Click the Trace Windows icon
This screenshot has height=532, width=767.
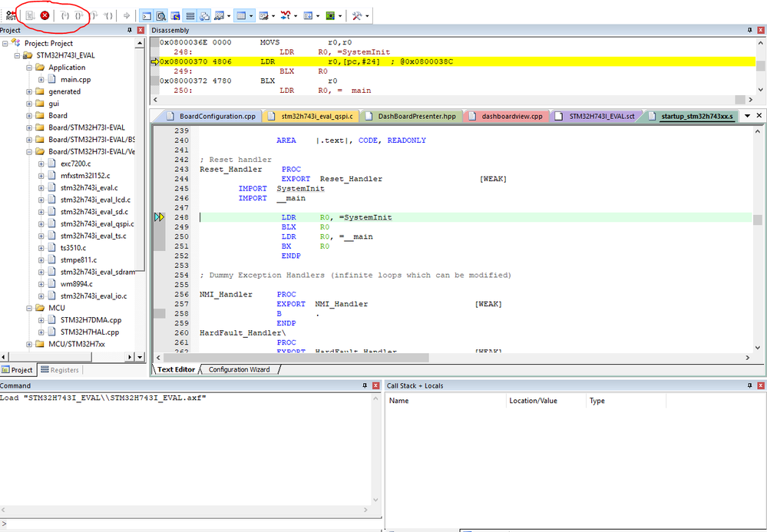pyautogui.click(x=308, y=15)
